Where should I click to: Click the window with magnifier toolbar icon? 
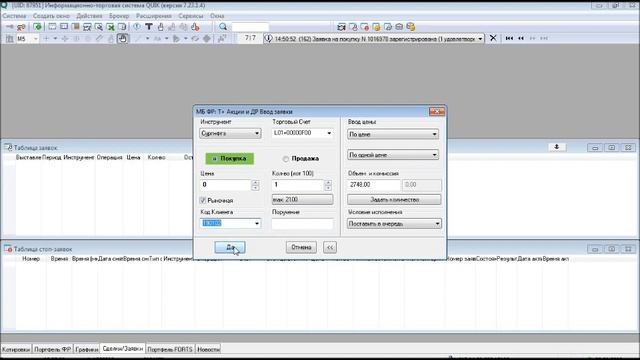coord(99,27)
